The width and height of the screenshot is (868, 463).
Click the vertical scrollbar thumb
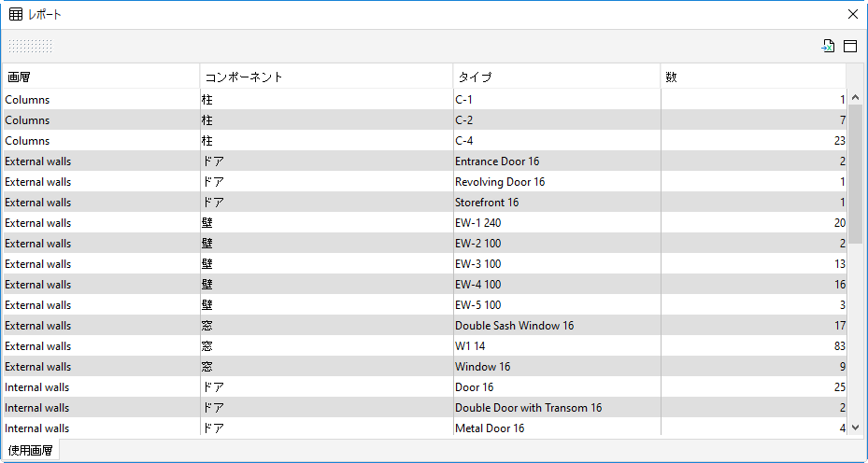coord(855,174)
